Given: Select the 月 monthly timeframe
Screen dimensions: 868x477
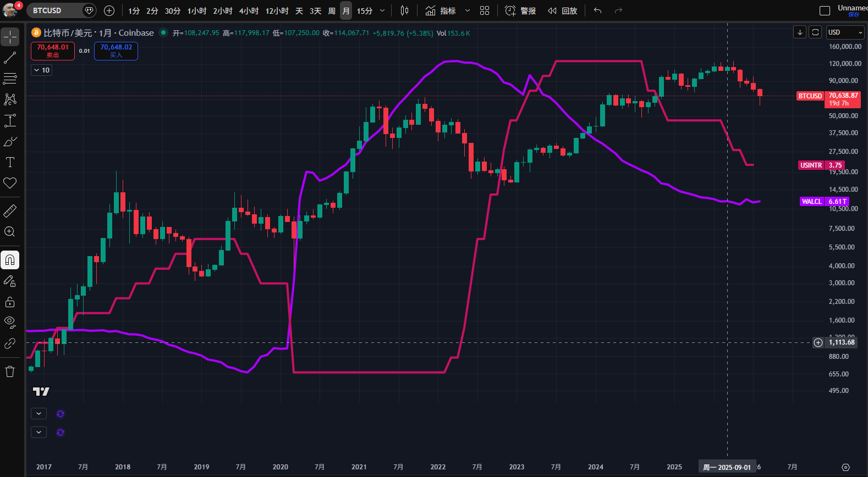Looking at the screenshot, I should click(x=346, y=11).
